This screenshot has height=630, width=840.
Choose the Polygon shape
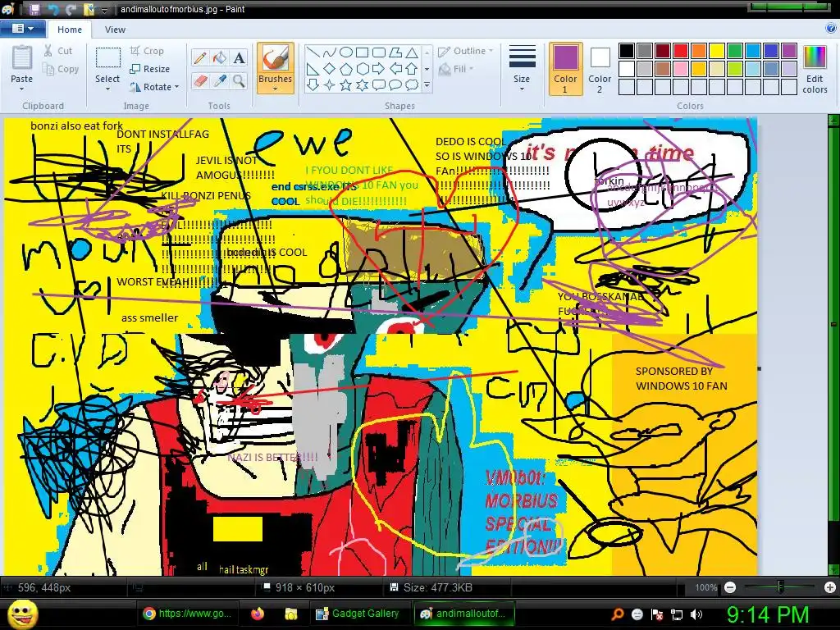(395, 52)
